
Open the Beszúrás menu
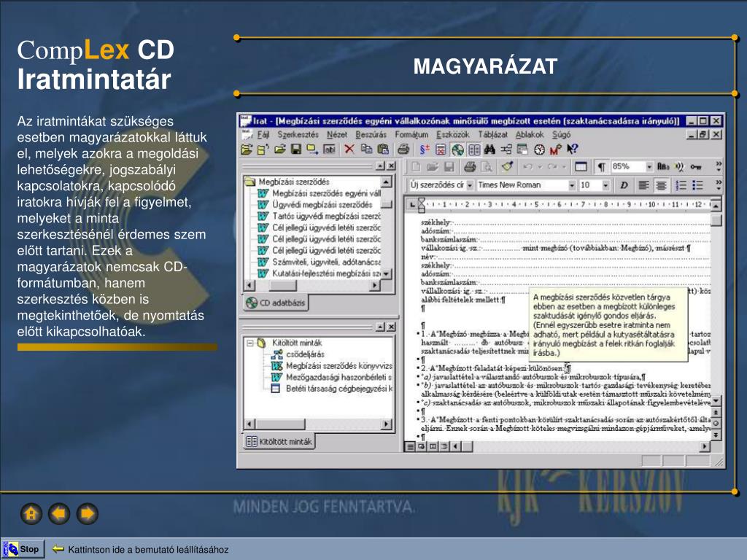371,135
